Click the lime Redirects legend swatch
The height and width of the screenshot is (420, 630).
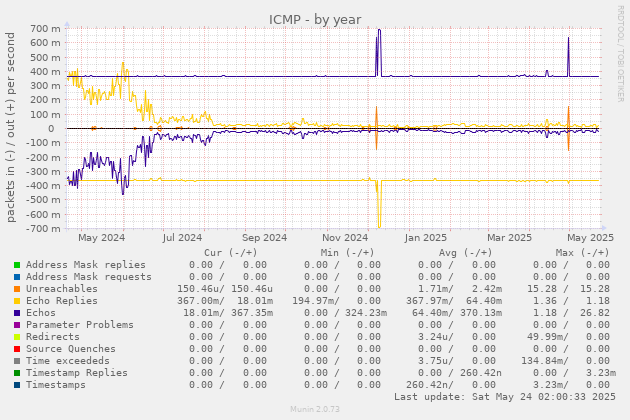point(17,337)
